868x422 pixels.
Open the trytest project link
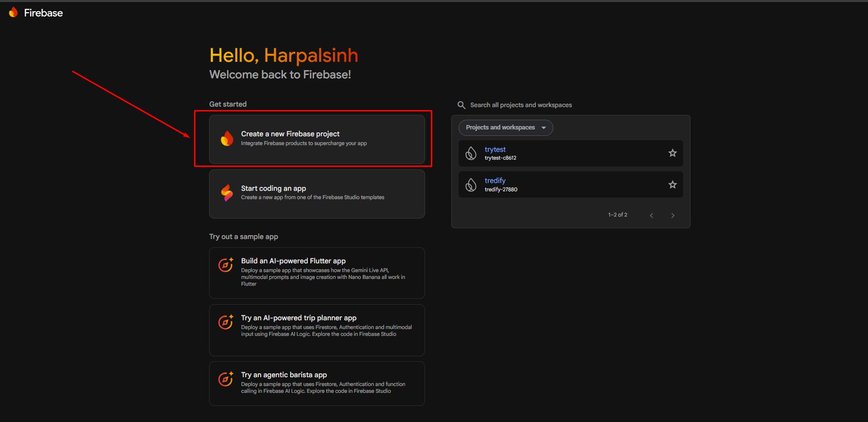[495, 149]
